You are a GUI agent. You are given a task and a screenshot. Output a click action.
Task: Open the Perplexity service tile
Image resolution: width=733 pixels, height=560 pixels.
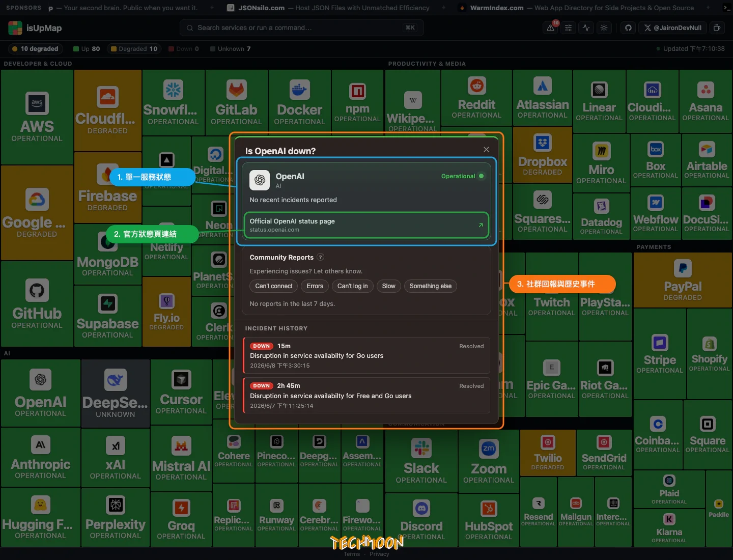tap(116, 517)
